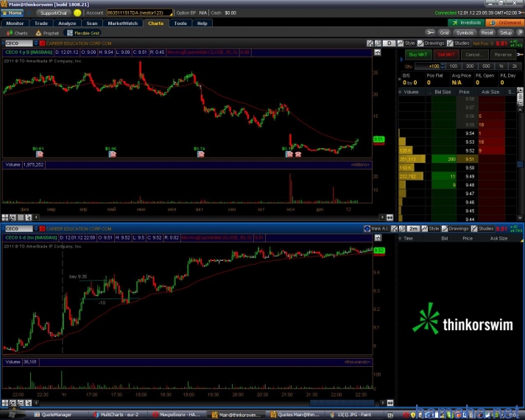Change bottom chart 2m timeframe
This screenshot has height=420, width=525.
coord(413,228)
